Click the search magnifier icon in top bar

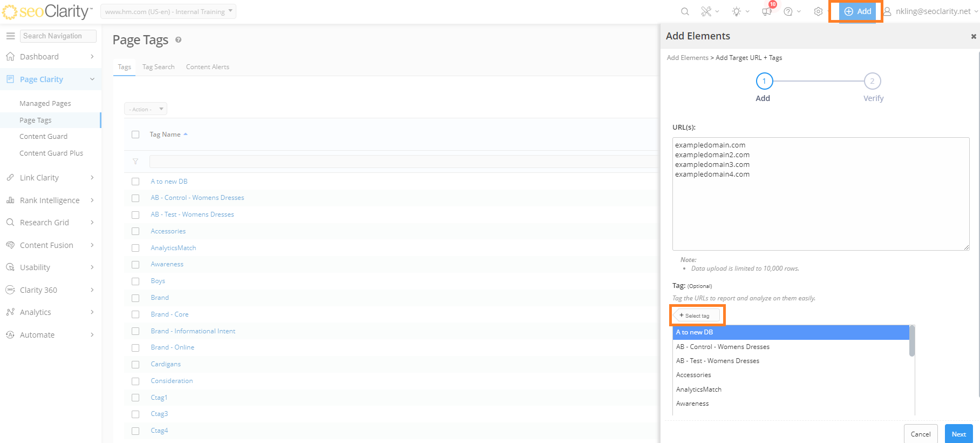coord(685,11)
